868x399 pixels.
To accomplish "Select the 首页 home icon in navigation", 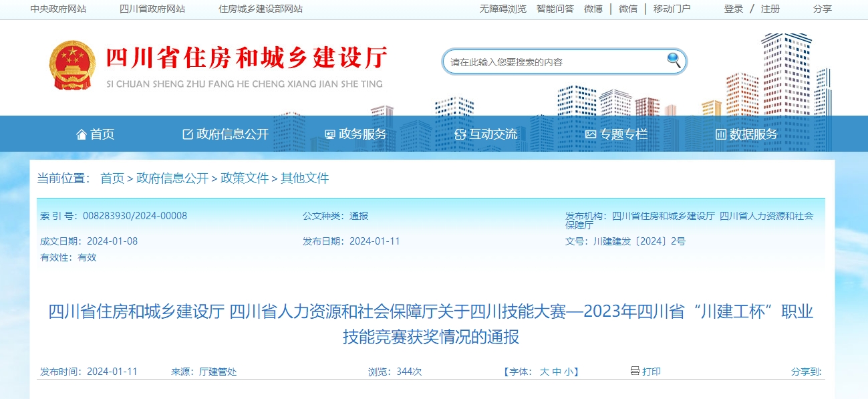I will coord(82,134).
